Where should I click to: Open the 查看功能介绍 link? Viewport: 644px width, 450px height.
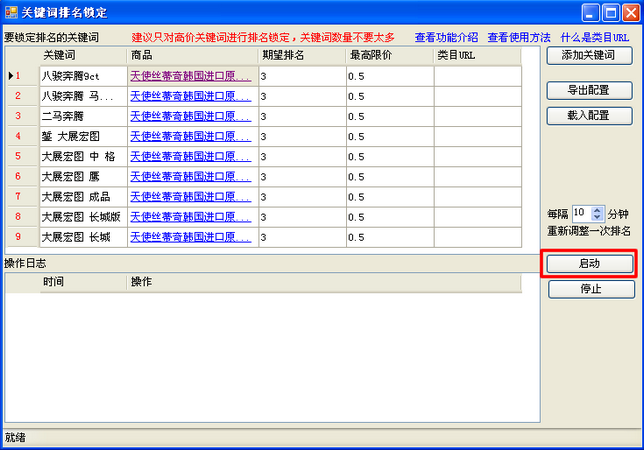446,37
